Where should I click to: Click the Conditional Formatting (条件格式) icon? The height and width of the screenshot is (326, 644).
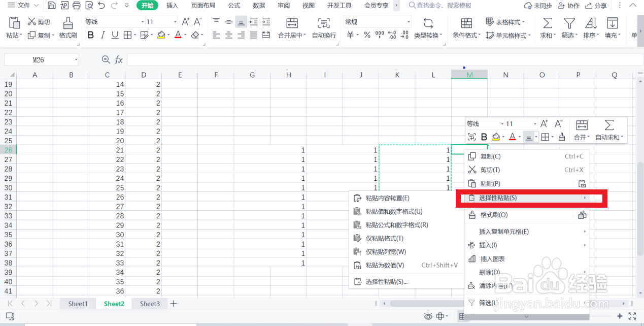point(466,23)
